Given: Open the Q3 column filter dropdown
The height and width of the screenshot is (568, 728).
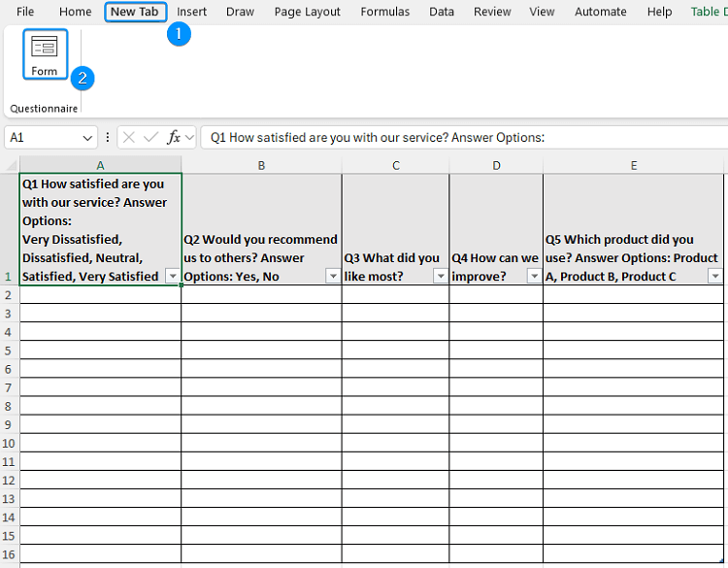Looking at the screenshot, I should (x=441, y=276).
